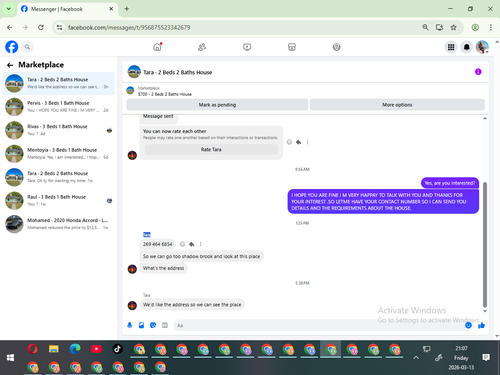The width and height of the screenshot is (500, 375).
Task: Choose a GIF icon in composer
Action: (165, 325)
